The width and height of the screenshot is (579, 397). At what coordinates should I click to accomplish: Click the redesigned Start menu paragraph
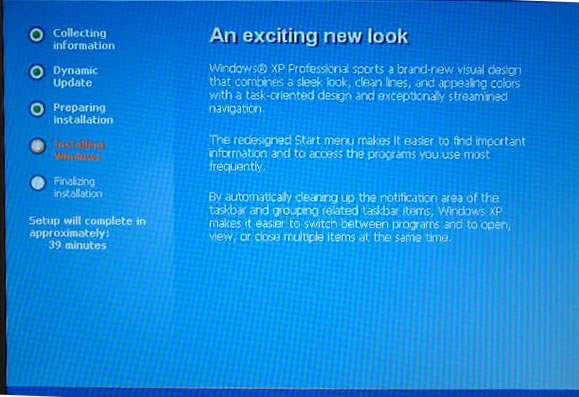point(367,154)
